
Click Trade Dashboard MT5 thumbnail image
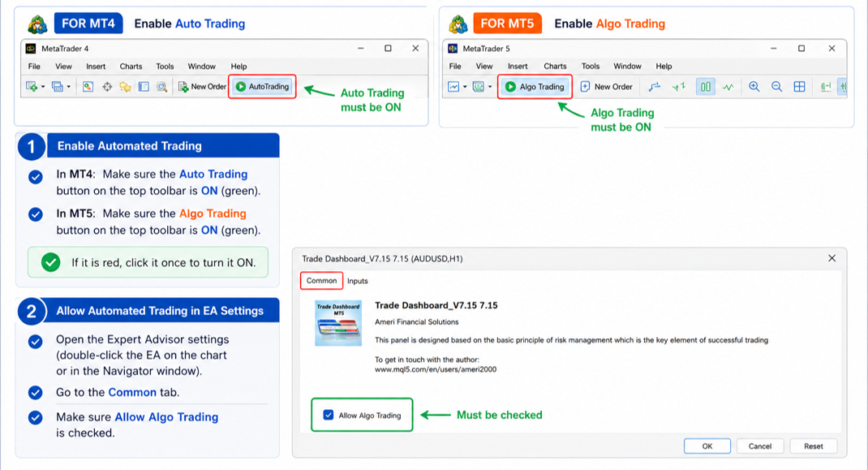click(x=338, y=323)
